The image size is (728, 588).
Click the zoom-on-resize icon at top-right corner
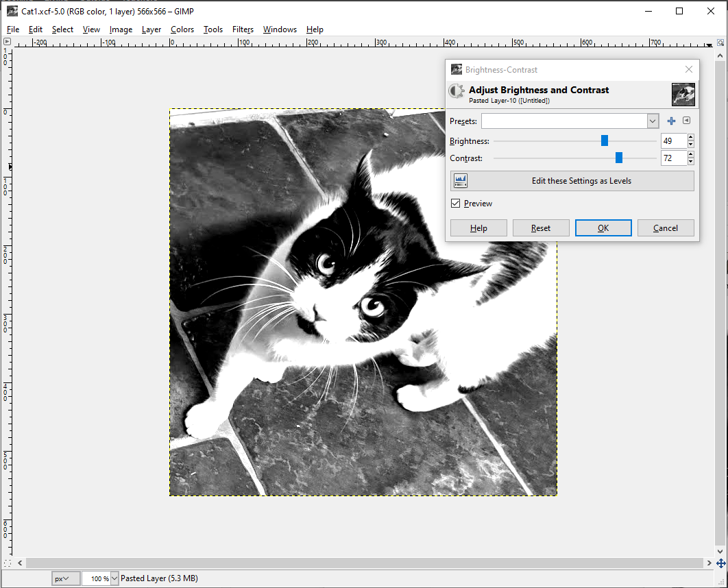(720, 42)
